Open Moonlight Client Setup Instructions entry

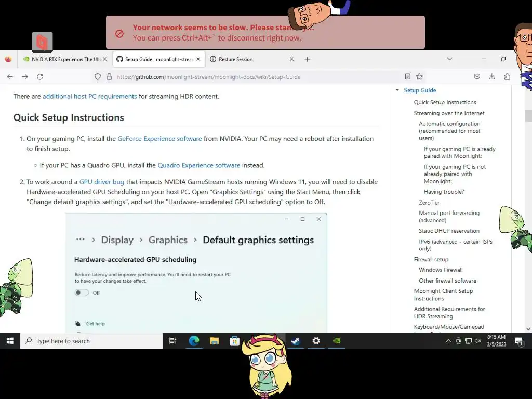tap(443, 295)
